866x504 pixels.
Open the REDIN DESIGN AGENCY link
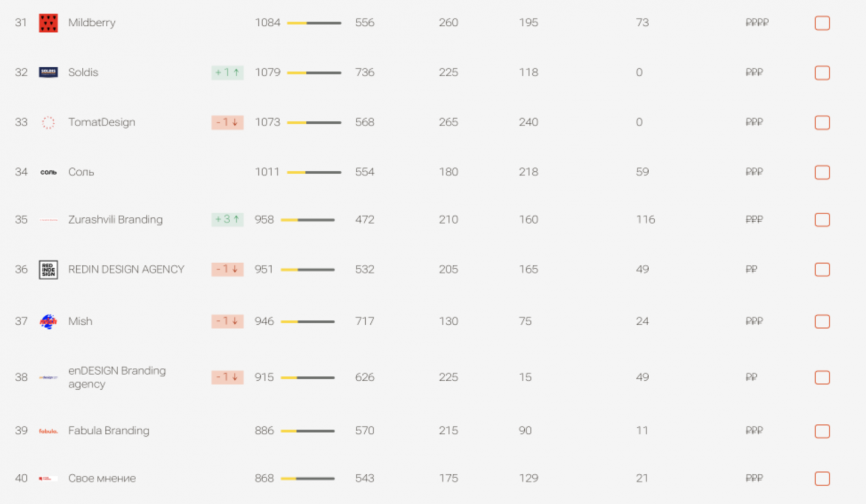[126, 269]
